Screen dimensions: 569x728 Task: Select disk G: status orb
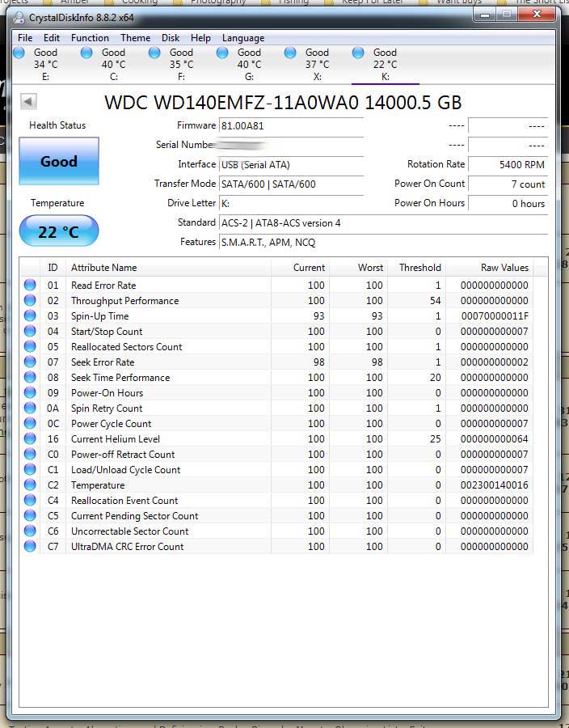click(x=222, y=53)
